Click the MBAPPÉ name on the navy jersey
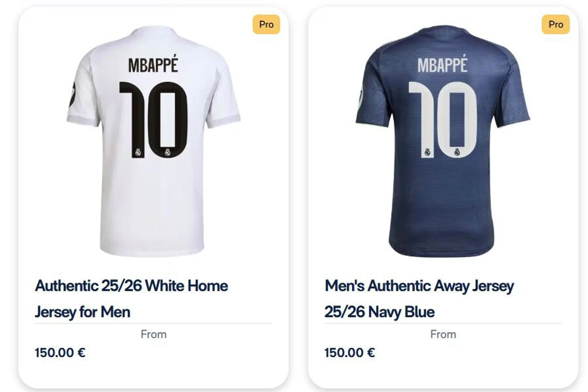Image resolution: width=588 pixels, height=392 pixels. tap(442, 65)
